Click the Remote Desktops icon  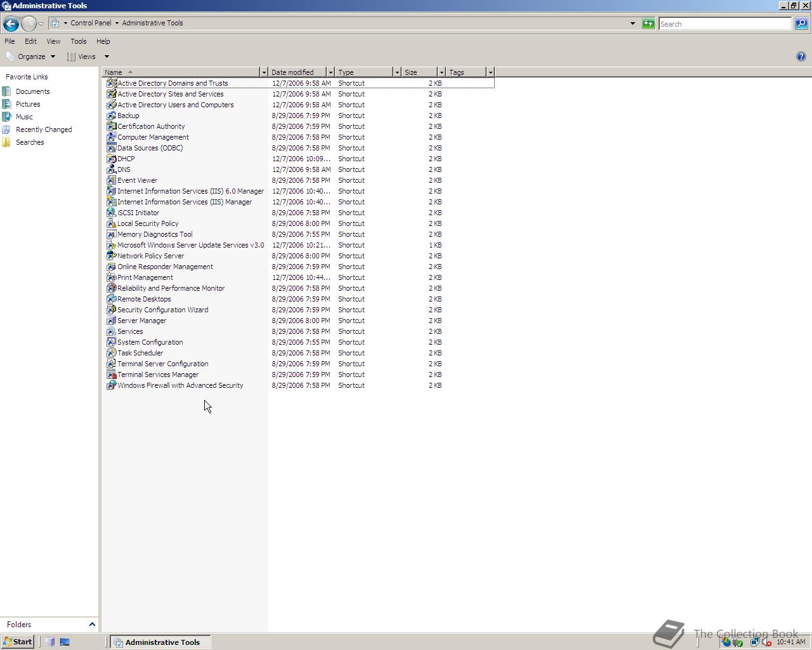111,299
